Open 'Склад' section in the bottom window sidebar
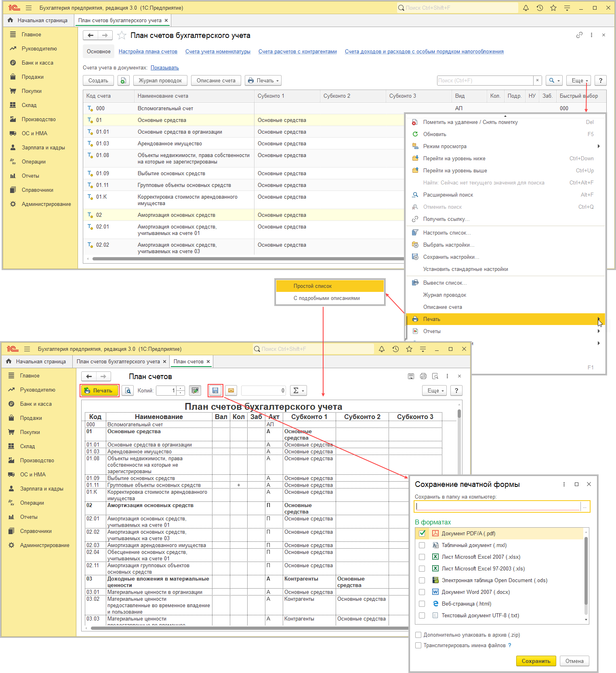This screenshot has width=616, height=673. (27, 446)
